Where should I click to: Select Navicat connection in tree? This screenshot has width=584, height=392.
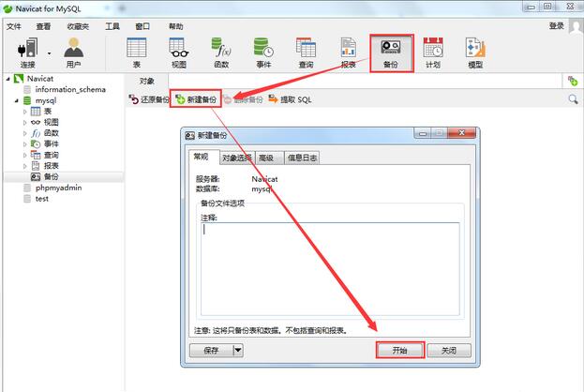34,79
